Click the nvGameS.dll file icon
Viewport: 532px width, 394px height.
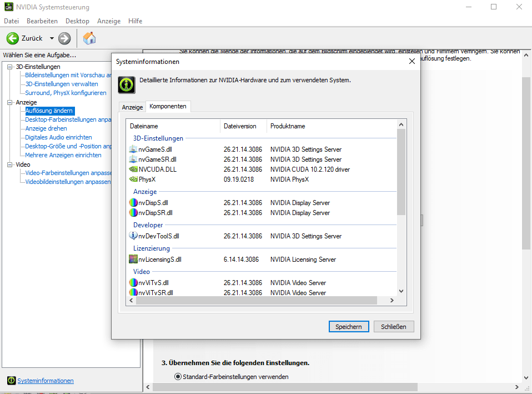[133, 149]
